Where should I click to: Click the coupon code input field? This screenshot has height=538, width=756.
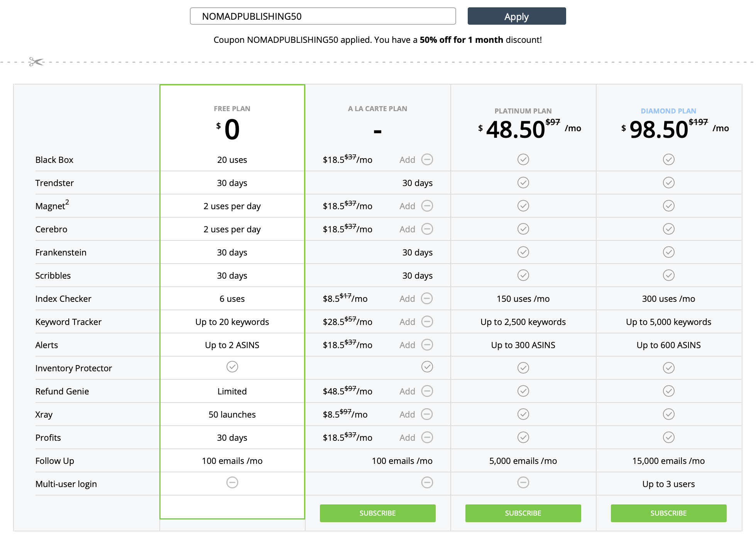323,16
